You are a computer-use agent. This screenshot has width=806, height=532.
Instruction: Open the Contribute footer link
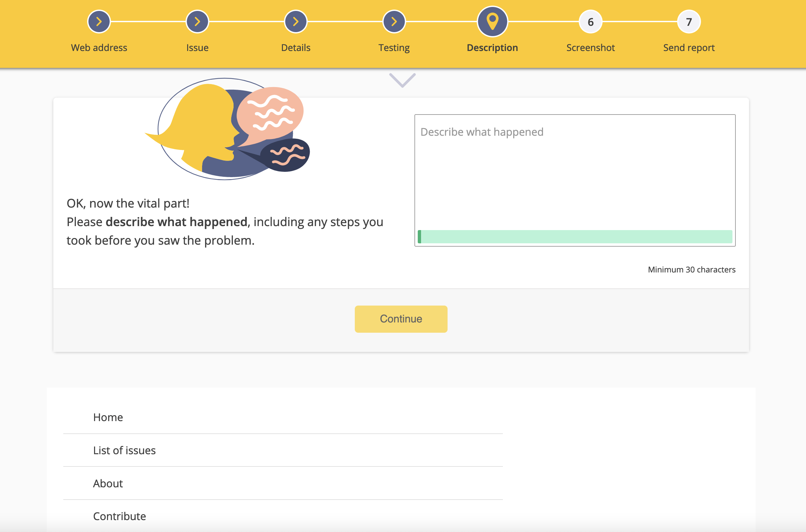click(120, 516)
